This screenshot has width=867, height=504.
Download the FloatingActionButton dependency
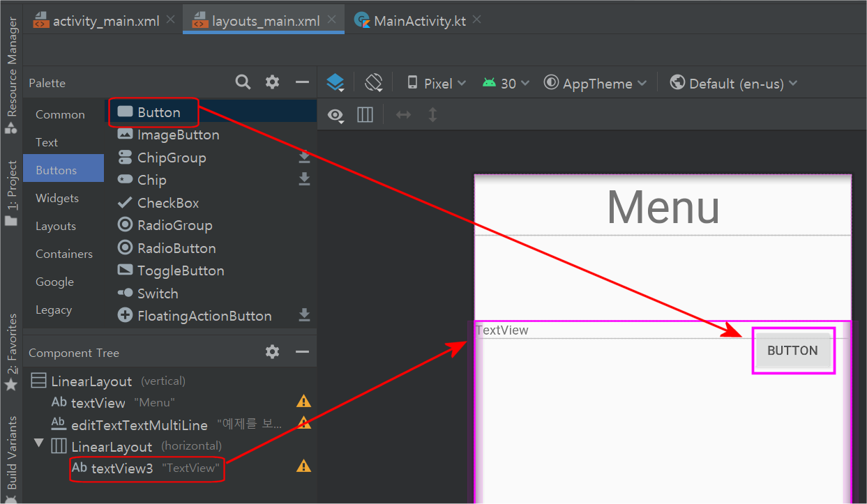click(x=304, y=315)
